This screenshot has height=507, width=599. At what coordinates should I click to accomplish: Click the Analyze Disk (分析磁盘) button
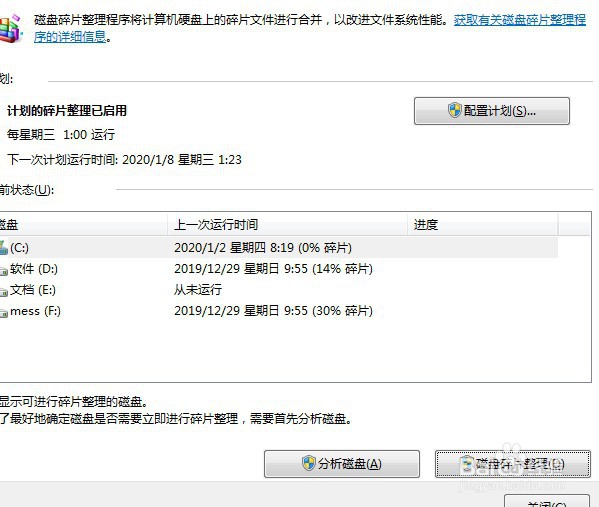342,464
